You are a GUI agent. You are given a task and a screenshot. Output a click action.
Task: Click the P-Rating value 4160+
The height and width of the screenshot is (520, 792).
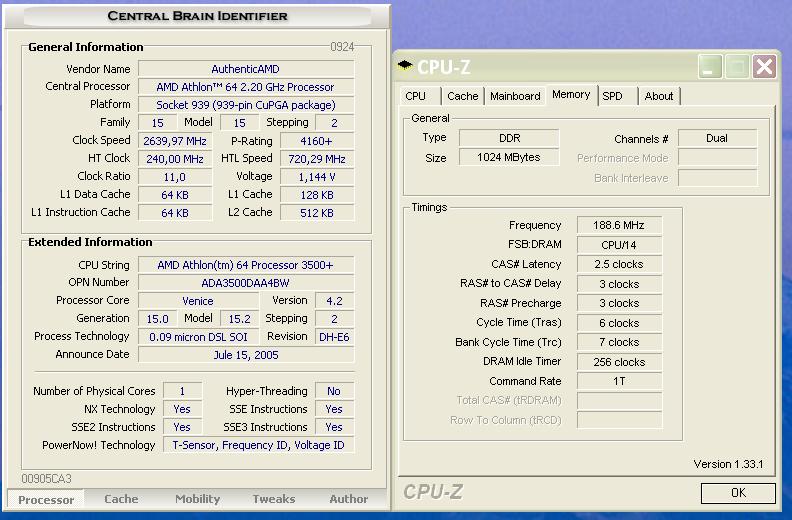[x=317, y=141]
